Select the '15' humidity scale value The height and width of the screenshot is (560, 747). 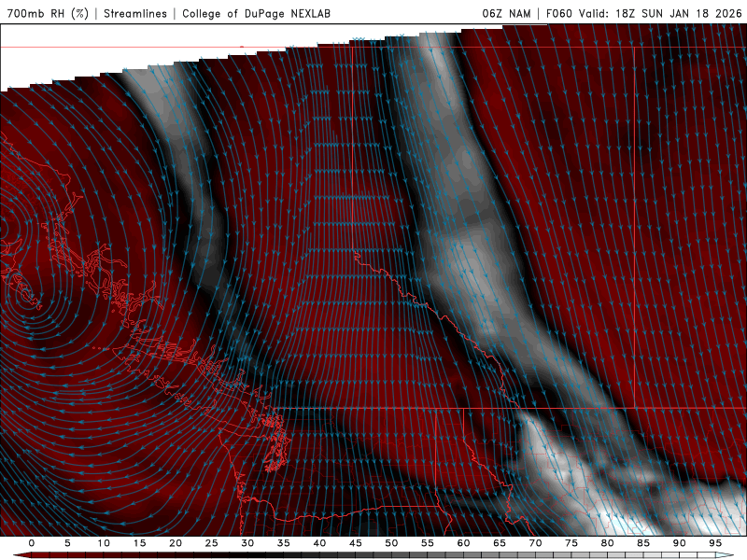coord(139,543)
